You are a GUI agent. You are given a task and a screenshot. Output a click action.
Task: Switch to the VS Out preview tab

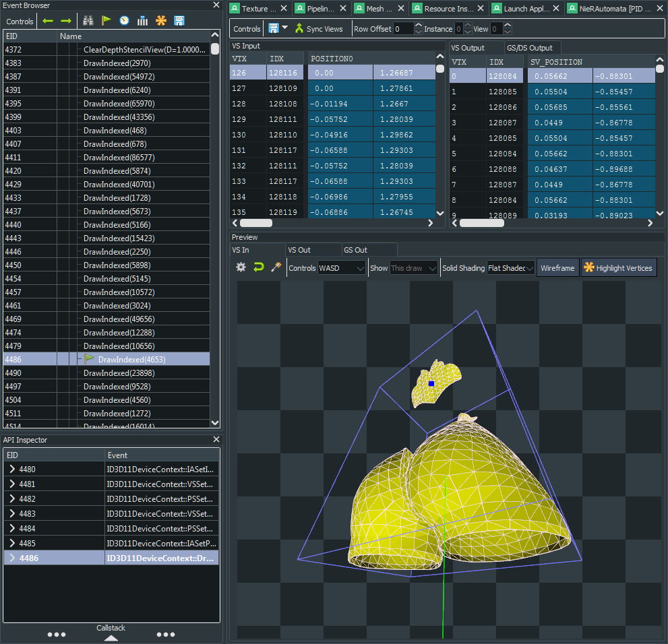(299, 250)
